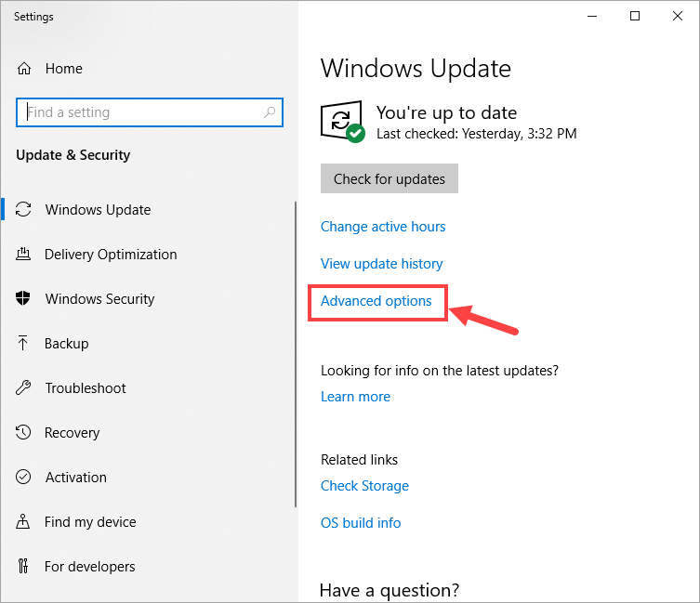
Task: Click the up-to-date status icon
Action: tap(341, 122)
